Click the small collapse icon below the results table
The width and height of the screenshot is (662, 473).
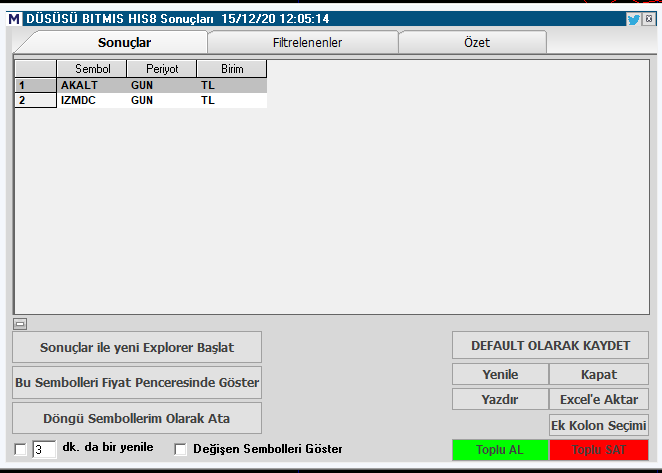(x=20, y=324)
